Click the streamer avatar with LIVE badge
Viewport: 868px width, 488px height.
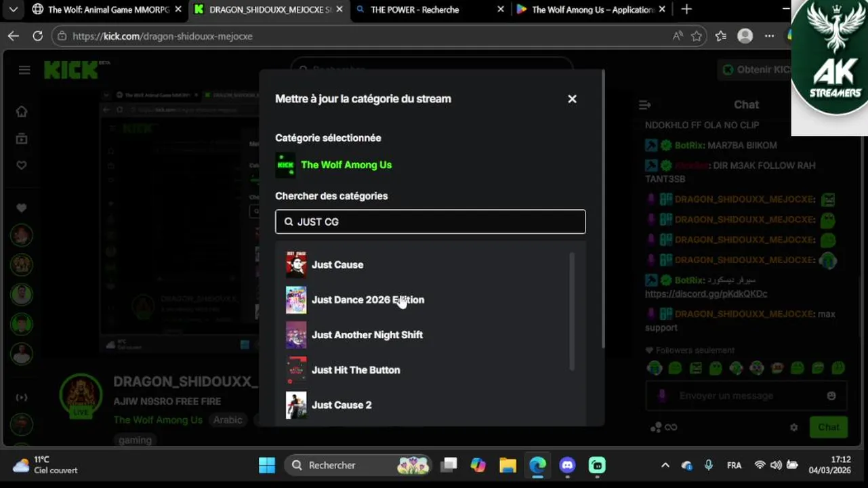pyautogui.click(x=81, y=396)
